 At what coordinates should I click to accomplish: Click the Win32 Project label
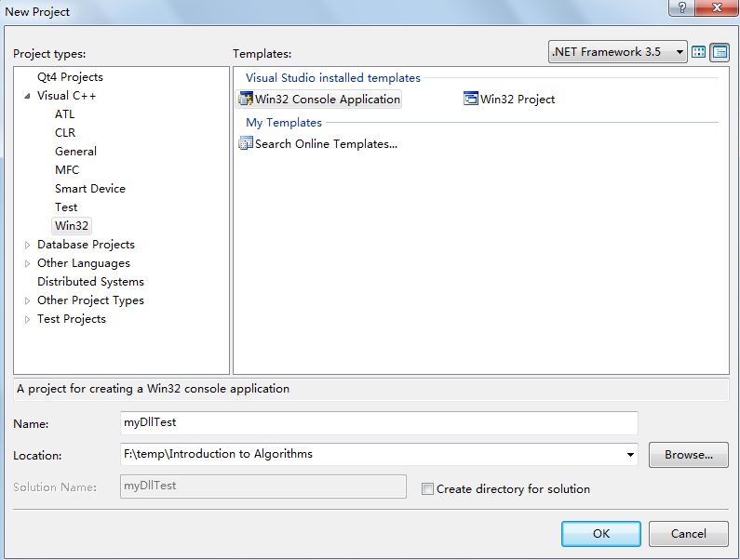[x=518, y=100]
